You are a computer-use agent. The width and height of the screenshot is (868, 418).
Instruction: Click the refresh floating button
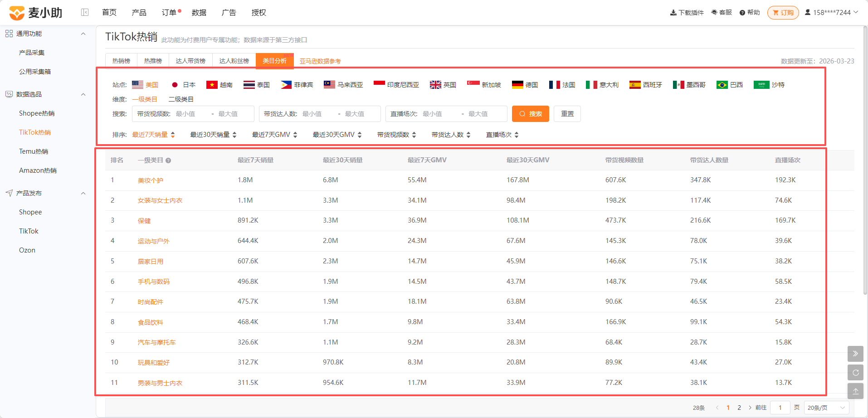(x=855, y=373)
